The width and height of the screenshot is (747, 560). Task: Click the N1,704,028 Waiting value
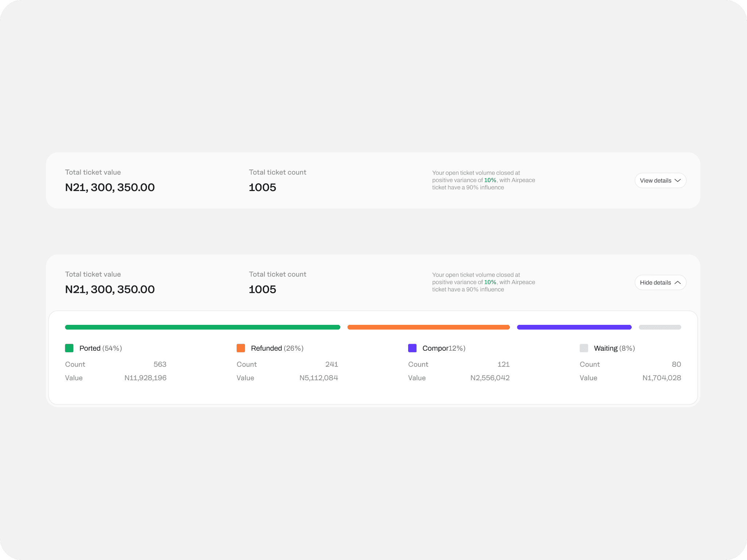click(x=661, y=378)
